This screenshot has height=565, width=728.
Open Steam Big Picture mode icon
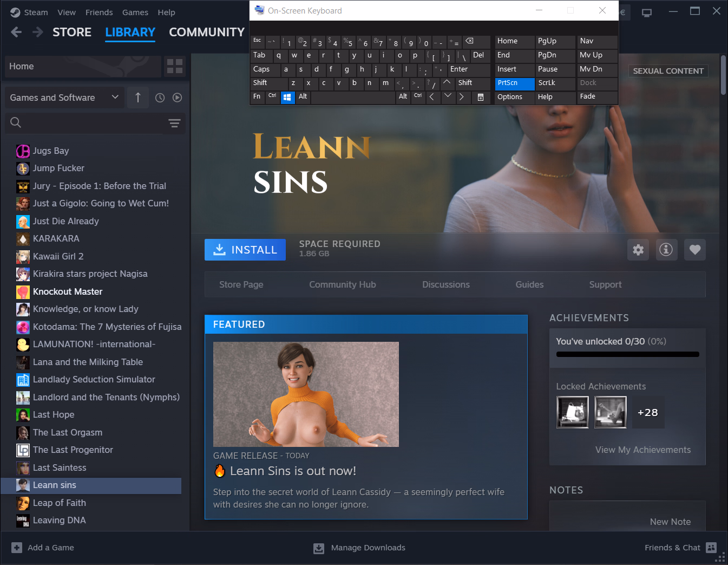(647, 12)
